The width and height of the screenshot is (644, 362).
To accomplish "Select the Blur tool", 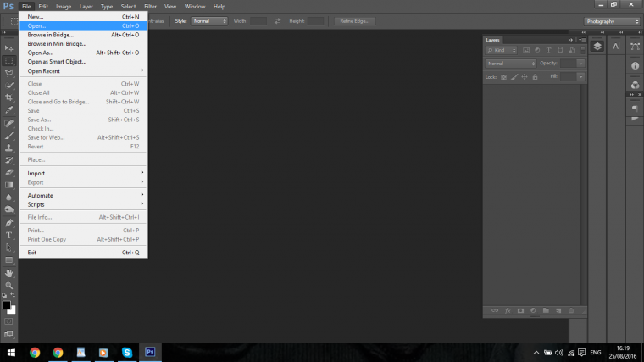I will click(8, 198).
